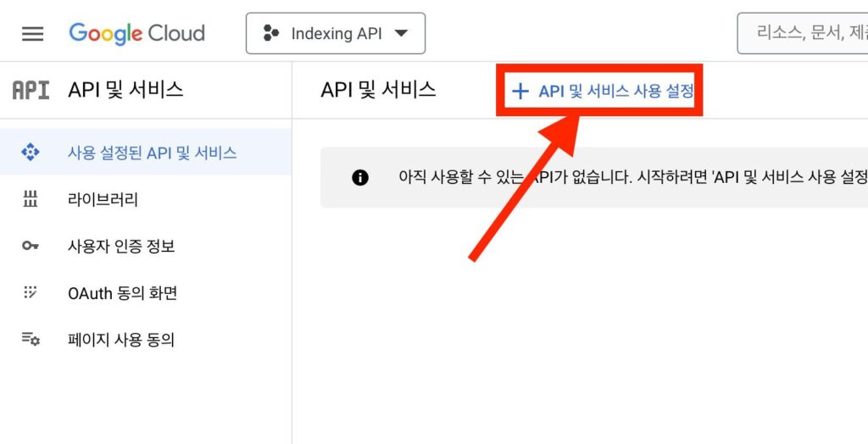Click the 라이브러리 library icon
The height and width of the screenshot is (444, 868).
click(31, 200)
